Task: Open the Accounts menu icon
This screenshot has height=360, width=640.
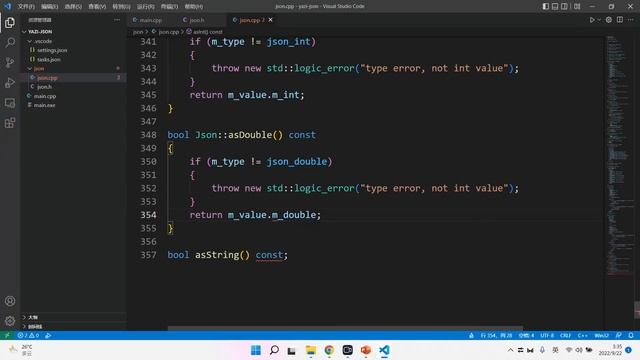Action: click(x=10, y=301)
